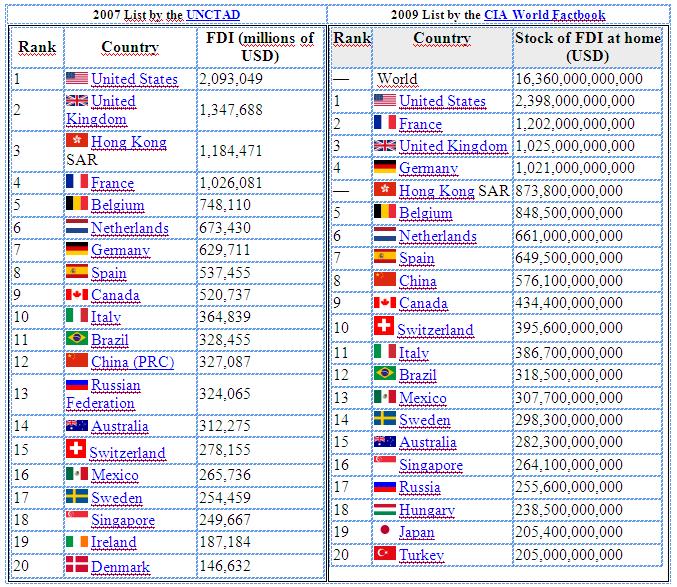Viewport: 677px width, 587px height.
Task: Open Mexico link in the 2009 list
Action: click(x=423, y=398)
